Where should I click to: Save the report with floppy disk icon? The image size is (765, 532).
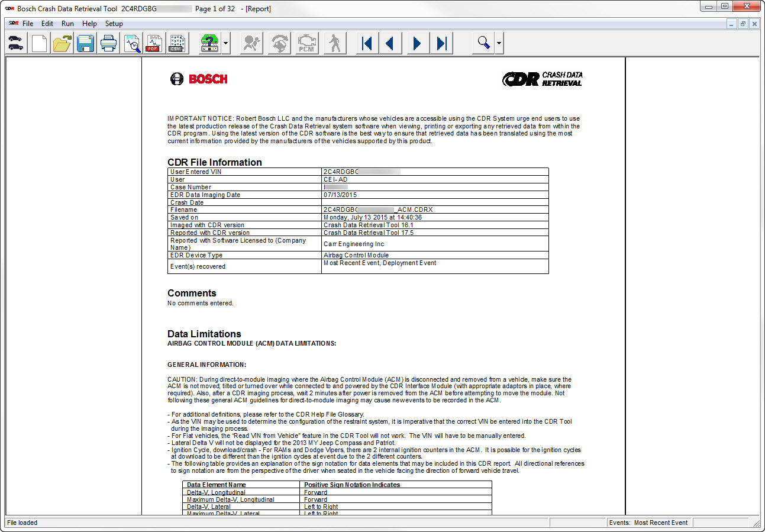85,43
